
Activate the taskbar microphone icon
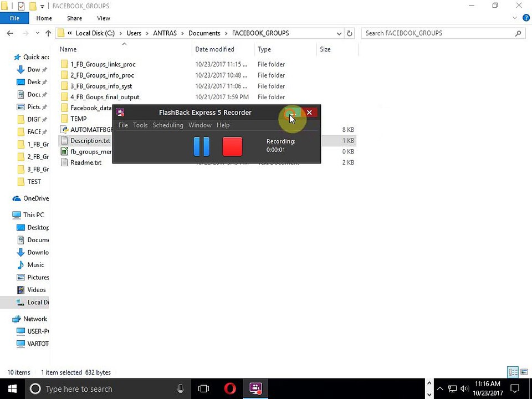tap(181, 389)
